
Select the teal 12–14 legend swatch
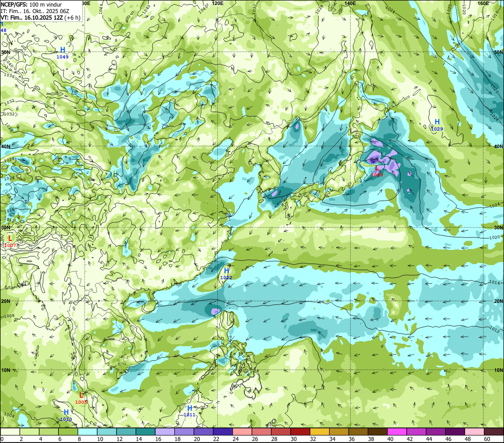(126, 431)
